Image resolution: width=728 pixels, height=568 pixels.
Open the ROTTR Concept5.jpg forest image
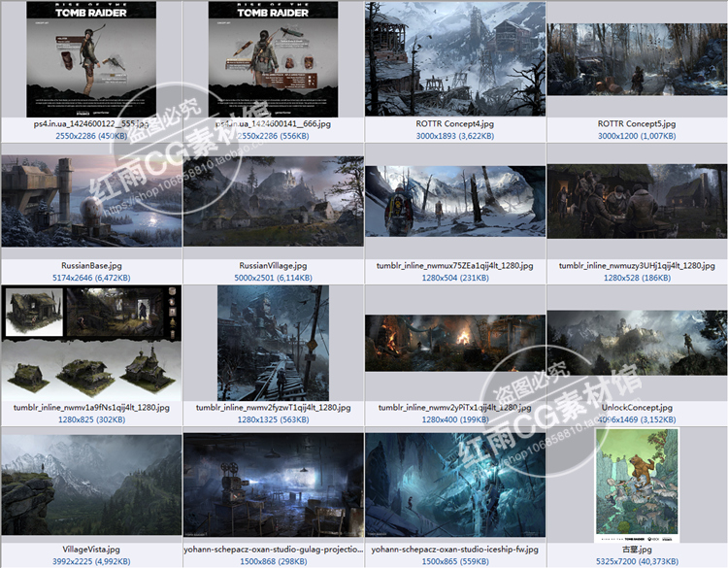tap(637, 59)
